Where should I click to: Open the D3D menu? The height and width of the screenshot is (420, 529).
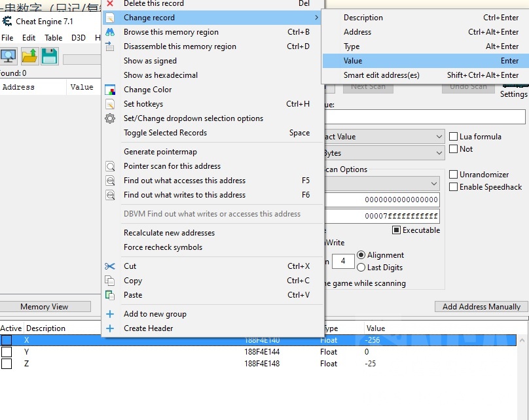point(79,38)
